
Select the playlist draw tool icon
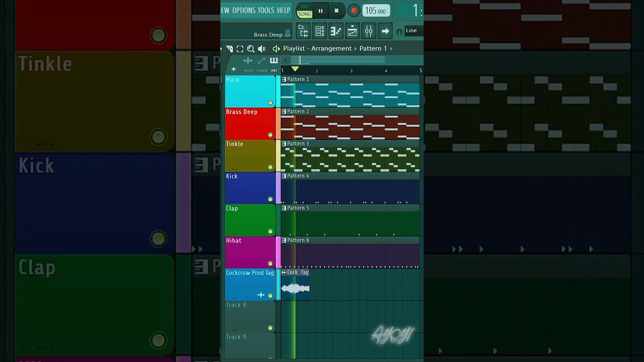point(229,49)
